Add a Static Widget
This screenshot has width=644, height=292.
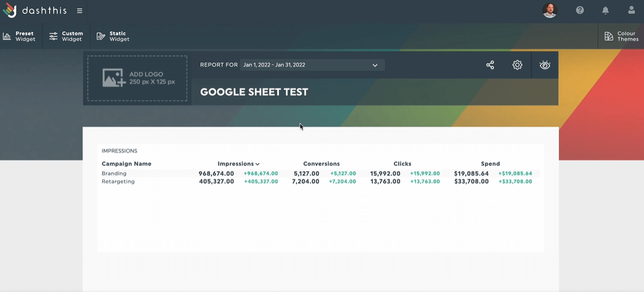coord(113,36)
